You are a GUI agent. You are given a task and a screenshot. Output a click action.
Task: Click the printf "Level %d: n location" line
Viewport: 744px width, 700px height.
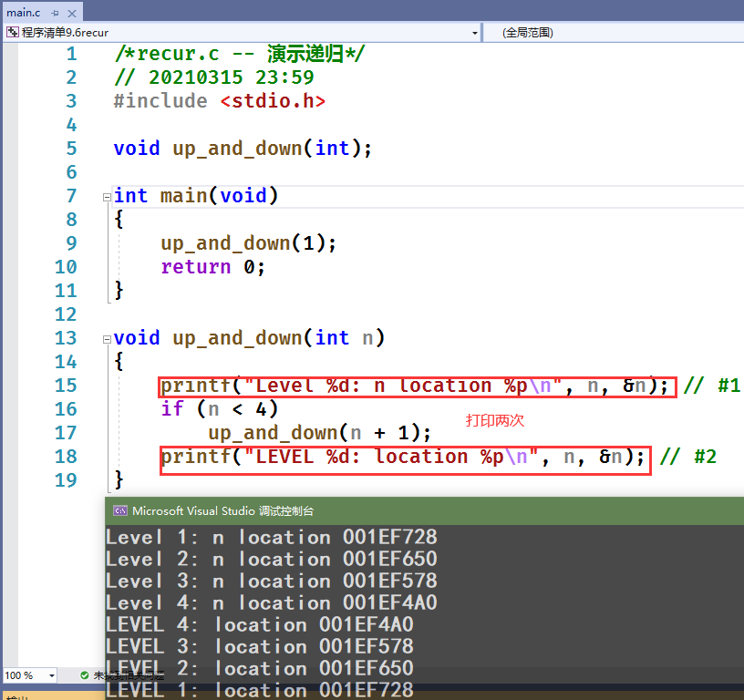[415, 386]
